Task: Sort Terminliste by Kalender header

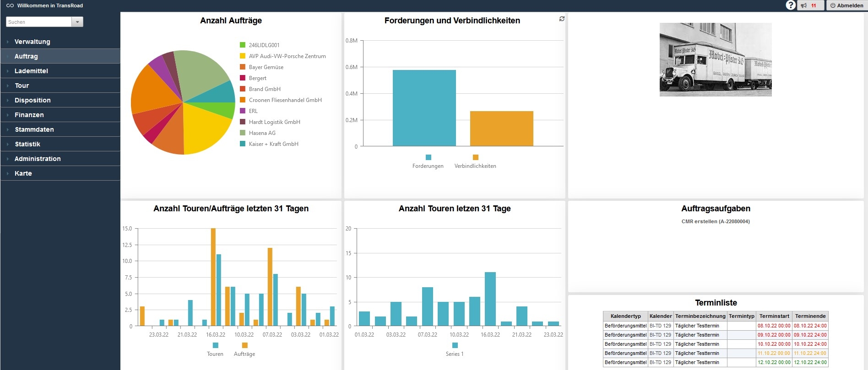Action: [x=661, y=316]
